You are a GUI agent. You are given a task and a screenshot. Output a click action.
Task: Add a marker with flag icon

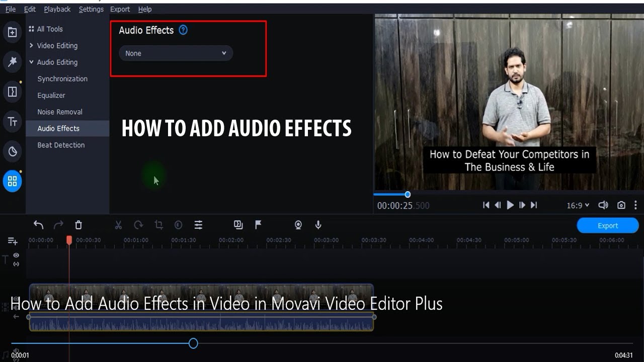[258, 225]
